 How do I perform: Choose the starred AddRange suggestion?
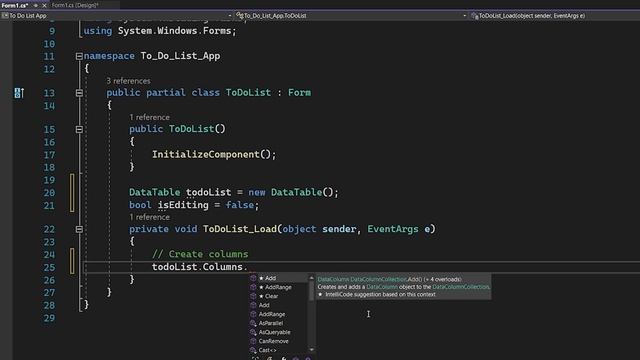pos(279,287)
